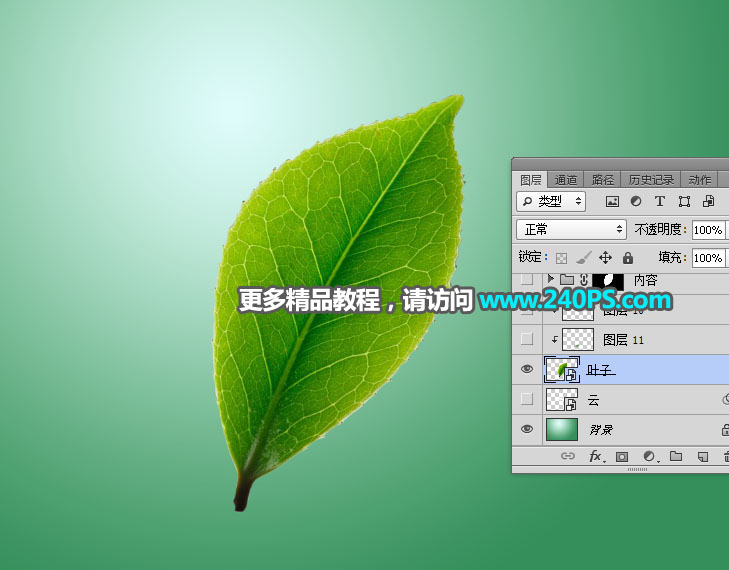Click the type layer filter icon

click(660, 201)
